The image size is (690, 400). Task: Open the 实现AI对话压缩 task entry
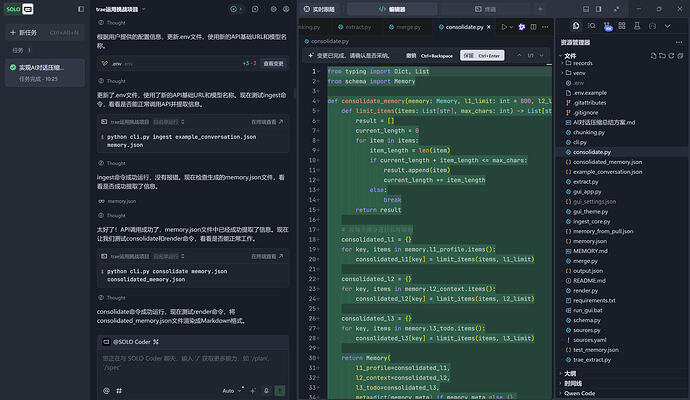(45, 73)
